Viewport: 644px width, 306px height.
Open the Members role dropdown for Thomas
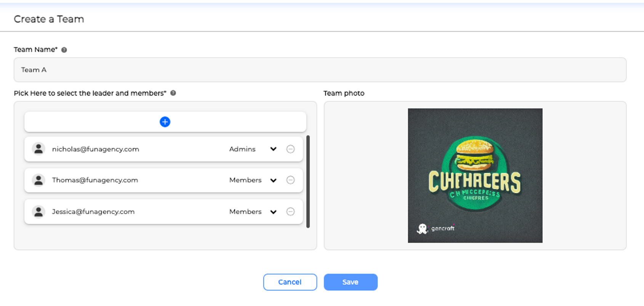[x=273, y=180]
